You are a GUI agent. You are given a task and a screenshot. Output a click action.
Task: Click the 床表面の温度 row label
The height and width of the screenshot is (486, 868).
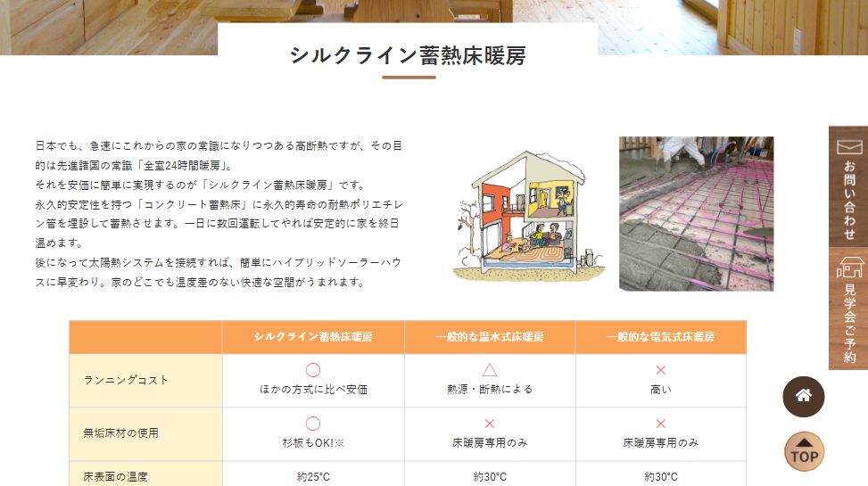coord(115,476)
